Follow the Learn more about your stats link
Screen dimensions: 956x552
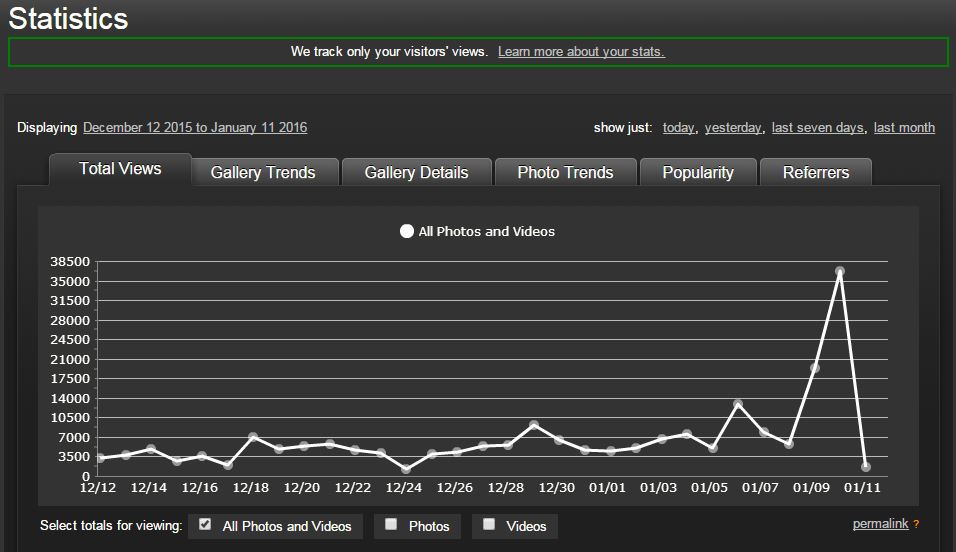[581, 51]
